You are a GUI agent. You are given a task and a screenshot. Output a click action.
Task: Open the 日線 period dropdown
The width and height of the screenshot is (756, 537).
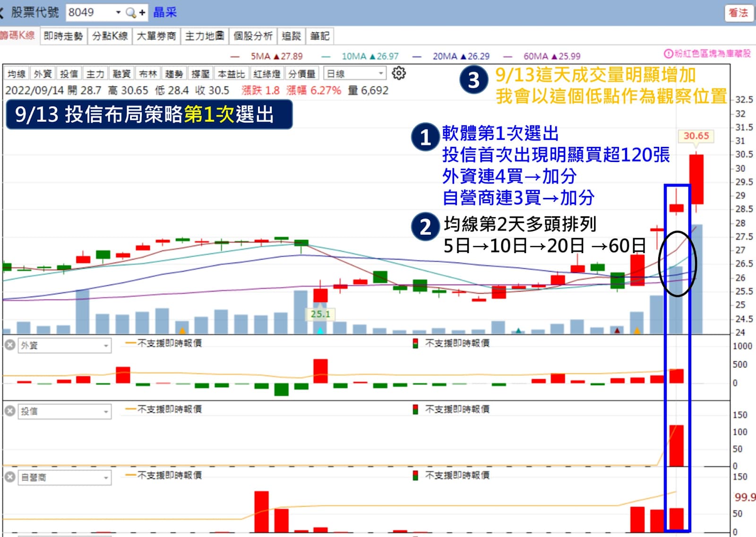coord(355,74)
